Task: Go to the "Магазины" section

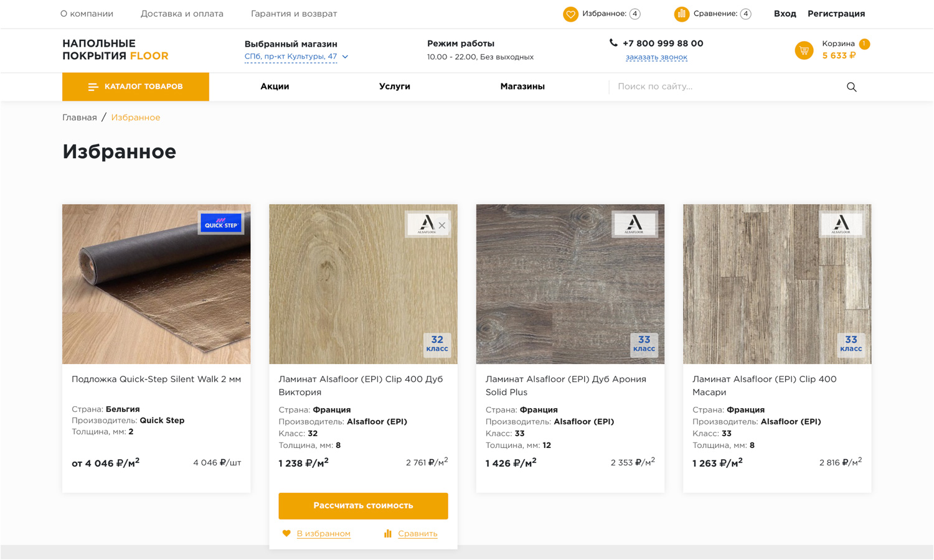Action: click(x=522, y=87)
